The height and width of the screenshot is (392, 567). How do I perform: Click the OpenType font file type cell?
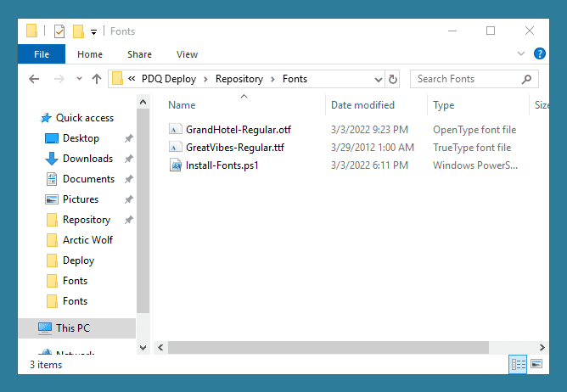[x=474, y=130]
